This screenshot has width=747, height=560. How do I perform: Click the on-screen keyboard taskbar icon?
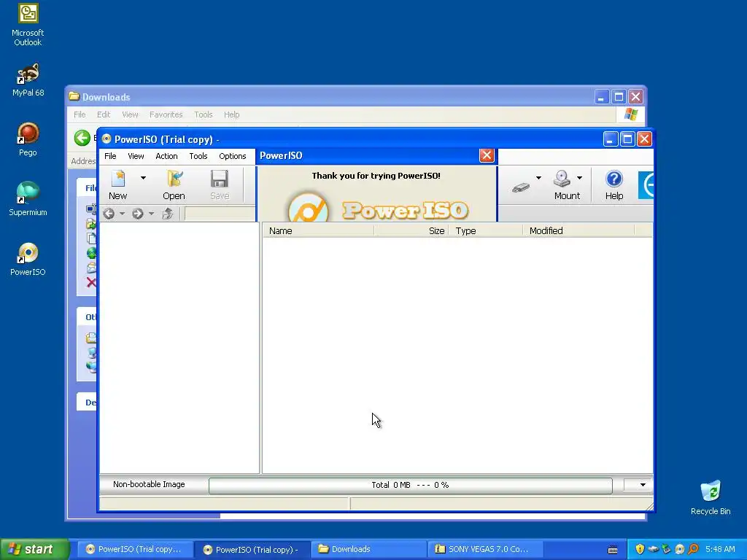(x=613, y=550)
